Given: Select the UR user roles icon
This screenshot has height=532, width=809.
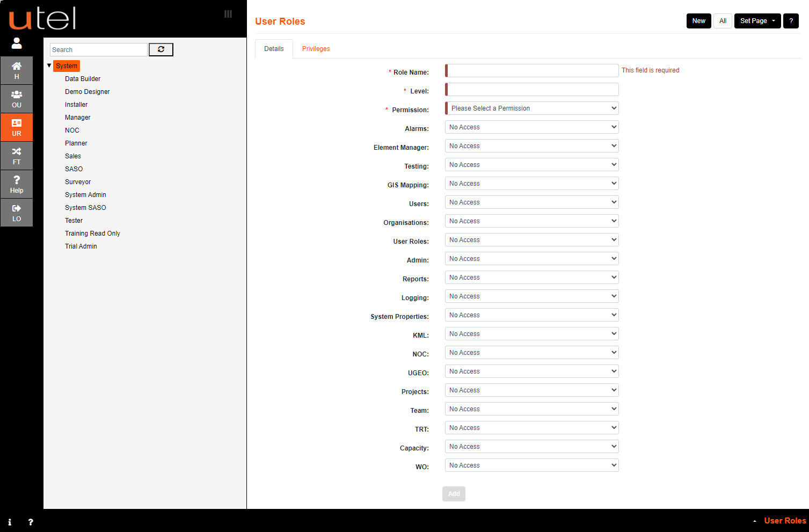Looking at the screenshot, I should click(x=17, y=127).
